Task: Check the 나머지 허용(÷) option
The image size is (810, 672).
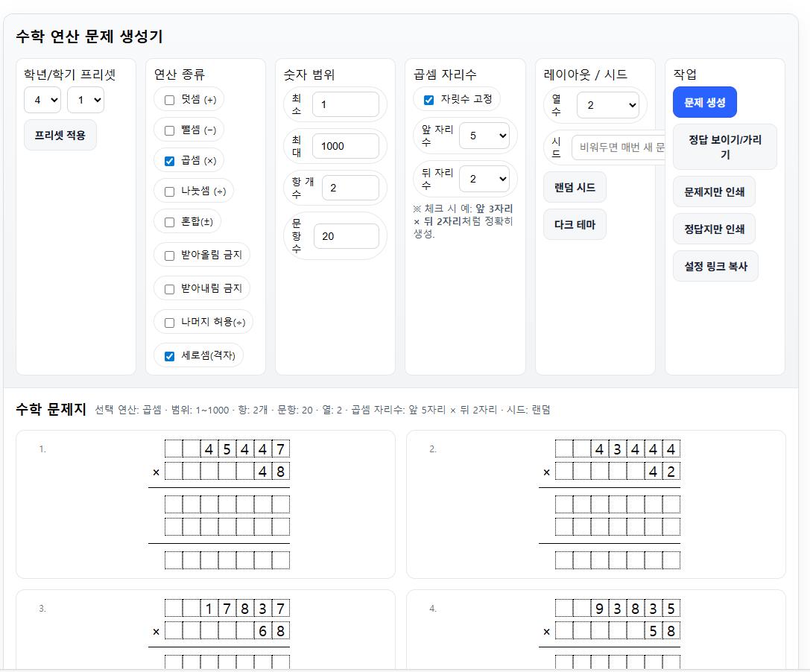Action: coord(169,323)
